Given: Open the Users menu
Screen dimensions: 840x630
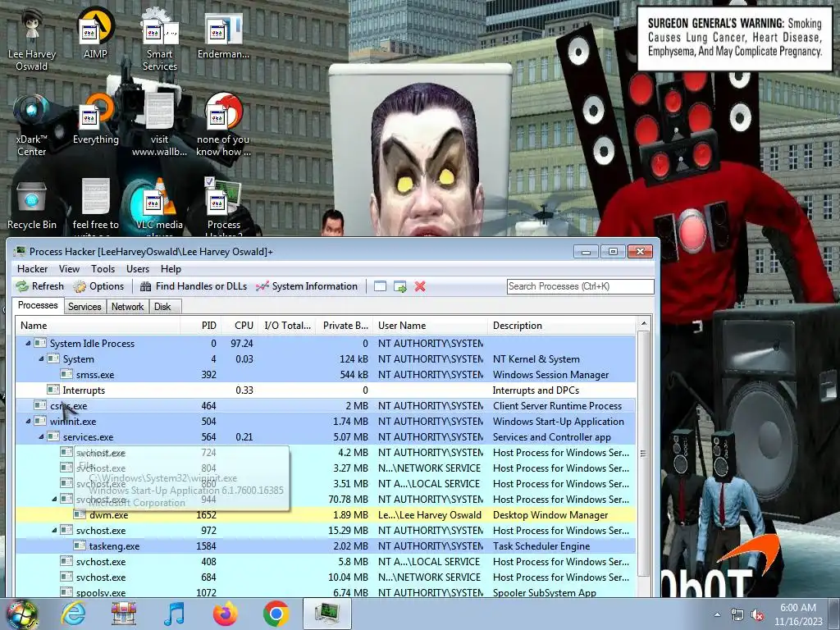Looking at the screenshot, I should [x=138, y=269].
